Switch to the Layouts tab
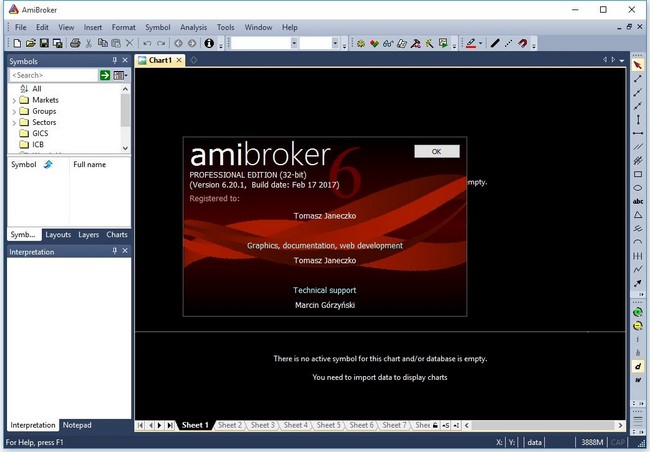 (x=58, y=235)
